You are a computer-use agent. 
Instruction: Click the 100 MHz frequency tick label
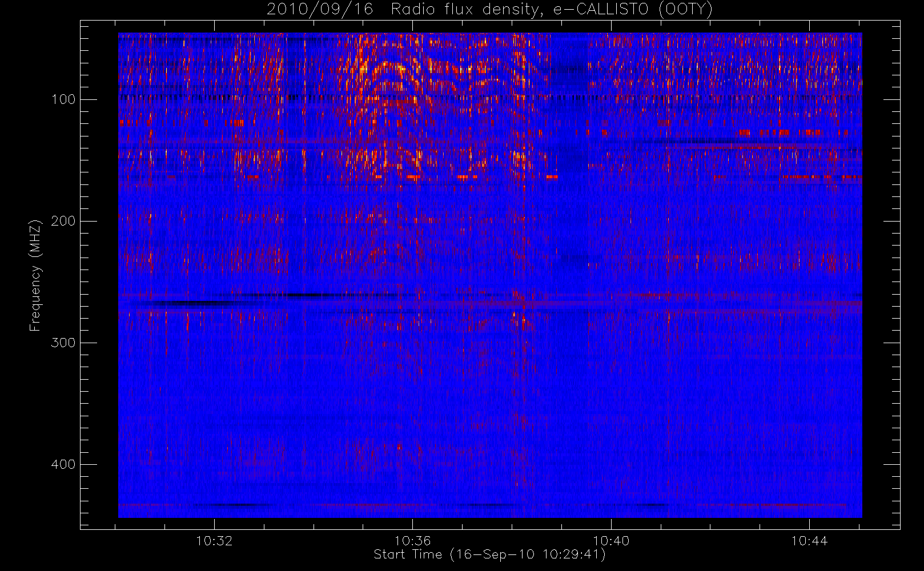(x=63, y=99)
